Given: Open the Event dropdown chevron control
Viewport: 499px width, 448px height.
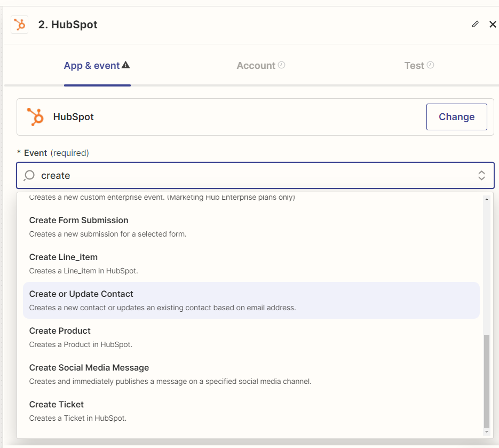Looking at the screenshot, I should click(481, 175).
